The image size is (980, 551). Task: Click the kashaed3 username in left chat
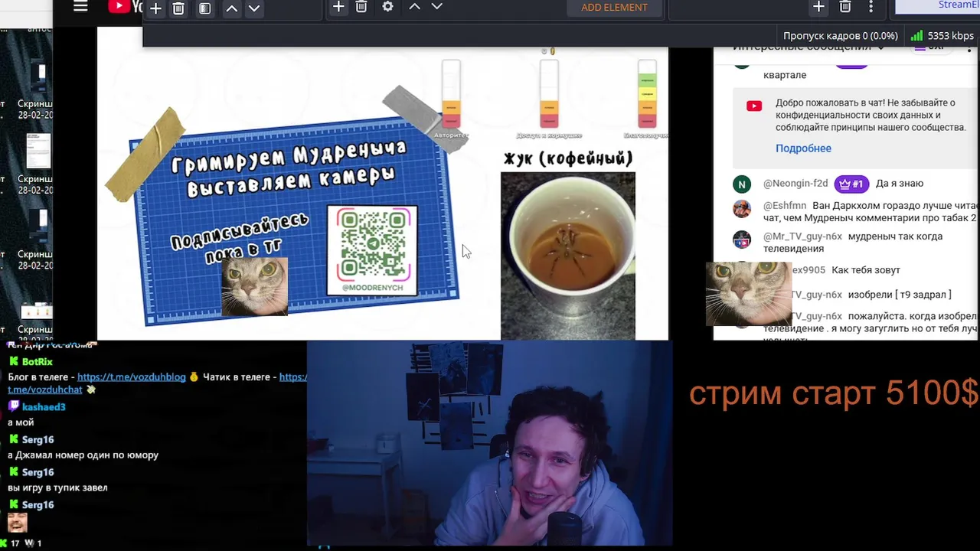click(x=44, y=407)
